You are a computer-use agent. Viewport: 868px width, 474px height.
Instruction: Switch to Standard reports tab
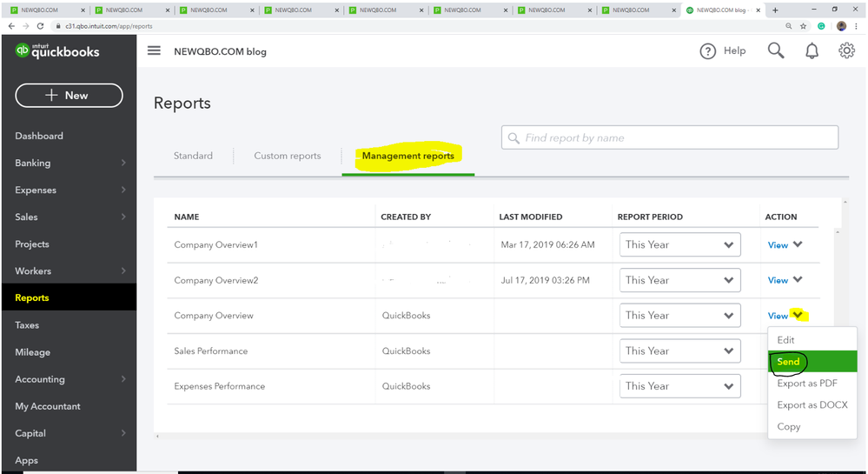pos(193,156)
